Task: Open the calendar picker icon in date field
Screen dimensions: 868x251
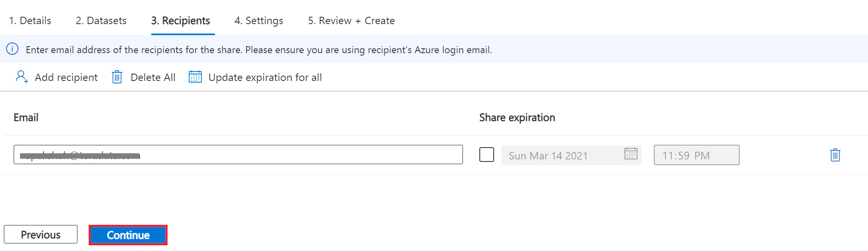Action: pyautogui.click(x=631, y=154)
